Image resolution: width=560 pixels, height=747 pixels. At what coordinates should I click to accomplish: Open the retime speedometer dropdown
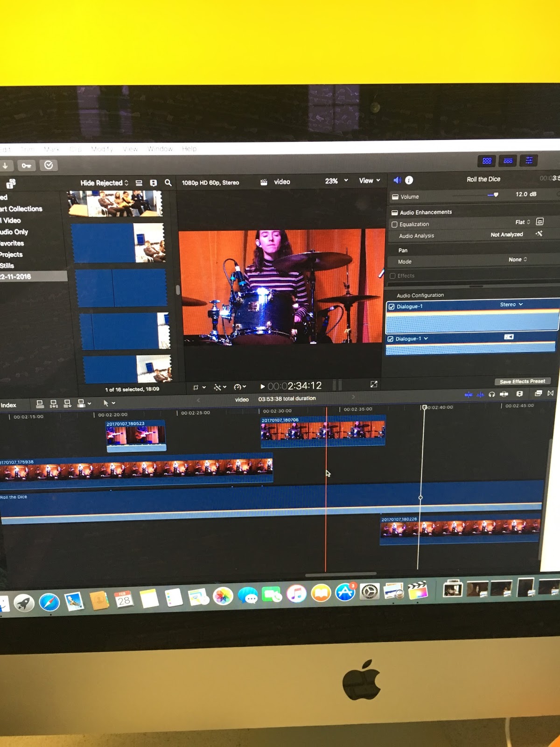tap(240, 387)
